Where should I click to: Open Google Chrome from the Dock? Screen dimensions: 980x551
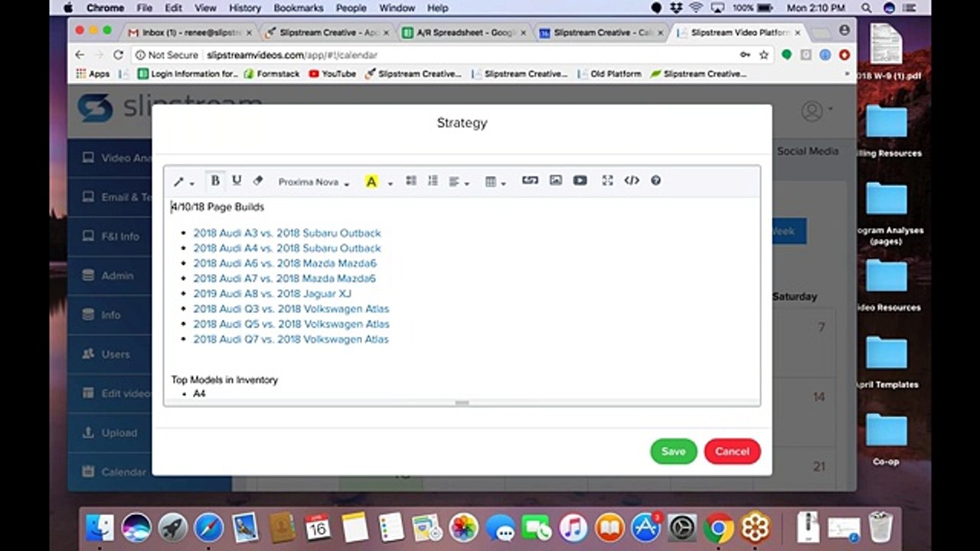click(x=718, y=527)
